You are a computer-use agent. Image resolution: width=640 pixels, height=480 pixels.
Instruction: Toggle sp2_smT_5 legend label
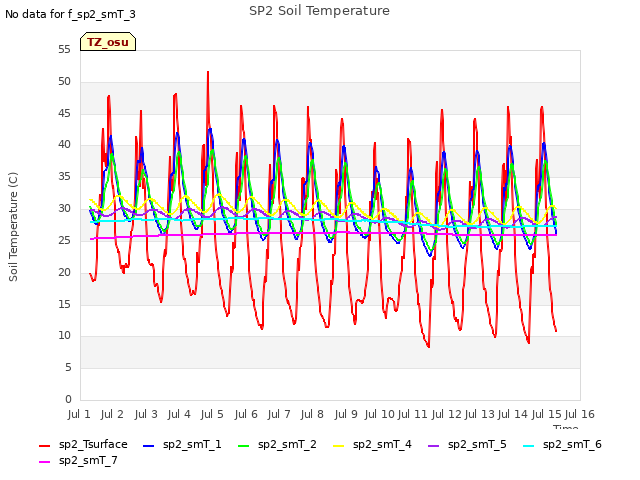tap(477, 444)
